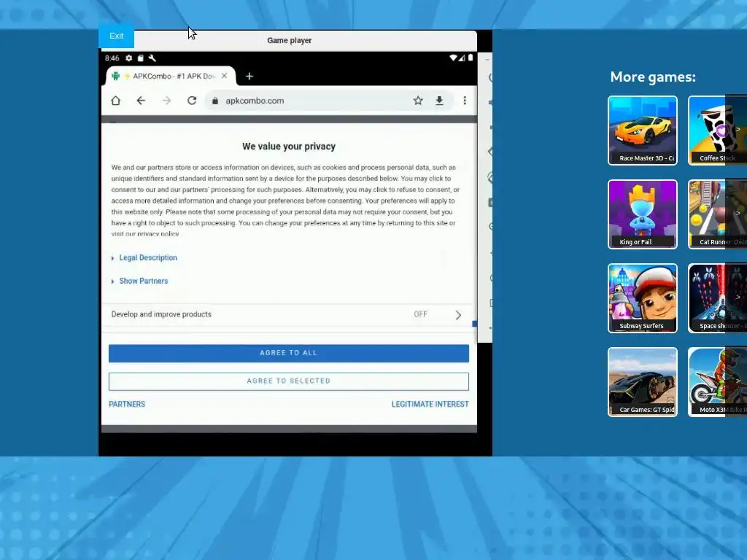Tap the cellular signal status icon
747x560 pixels.
coord(461,58)
